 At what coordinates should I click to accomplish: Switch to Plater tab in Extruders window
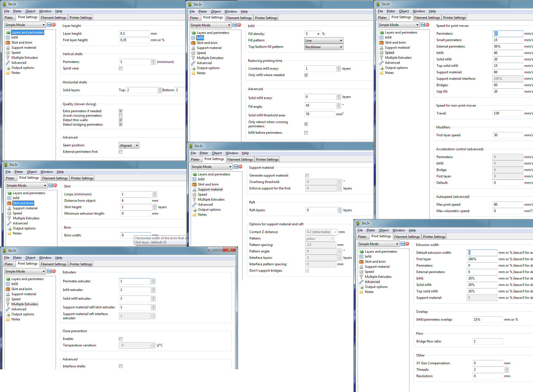click(x=9, y=264)
